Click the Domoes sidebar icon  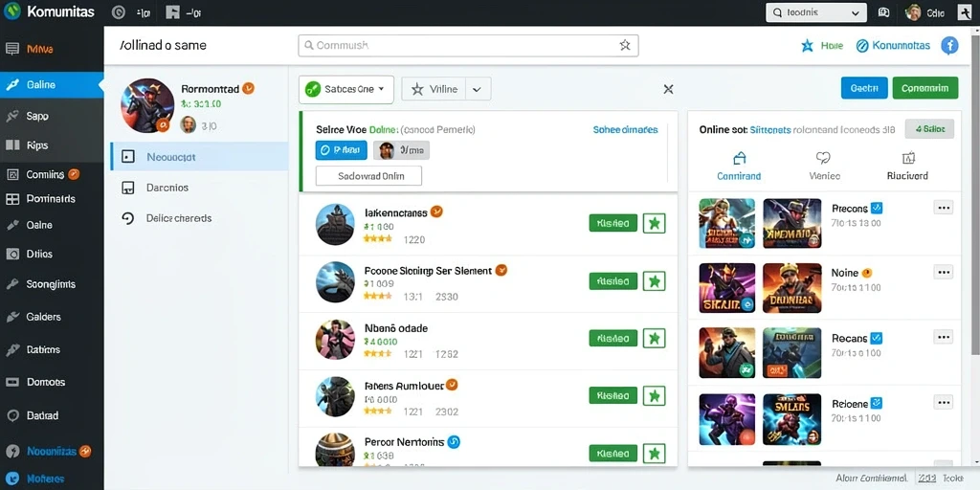pos(12,382)
